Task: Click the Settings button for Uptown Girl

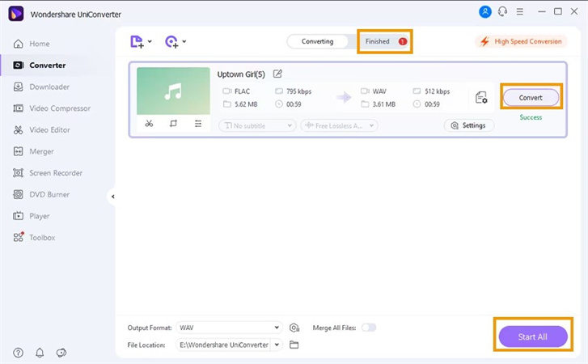Action: pyautogui.click(x=469, y=125)
